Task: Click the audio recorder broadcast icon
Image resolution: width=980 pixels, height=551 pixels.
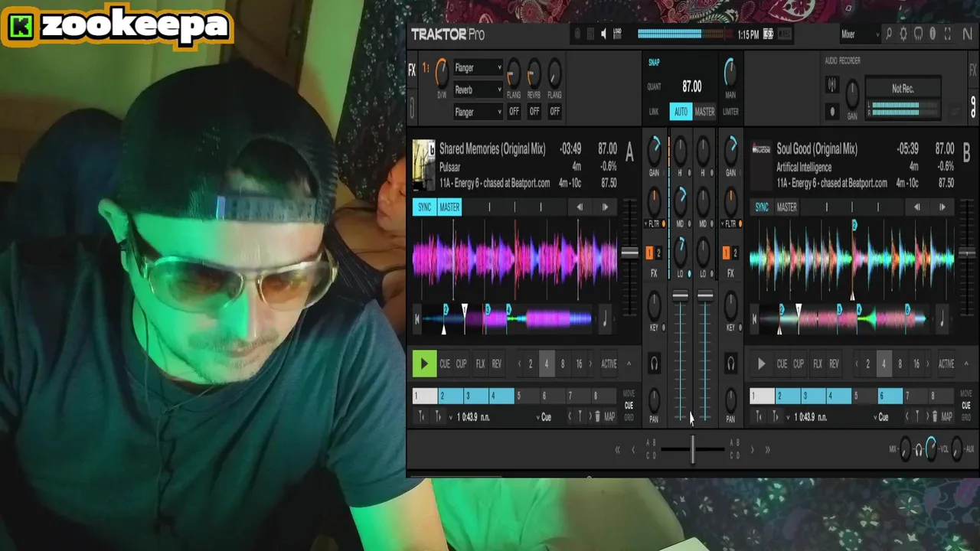Action: [832, 85]
